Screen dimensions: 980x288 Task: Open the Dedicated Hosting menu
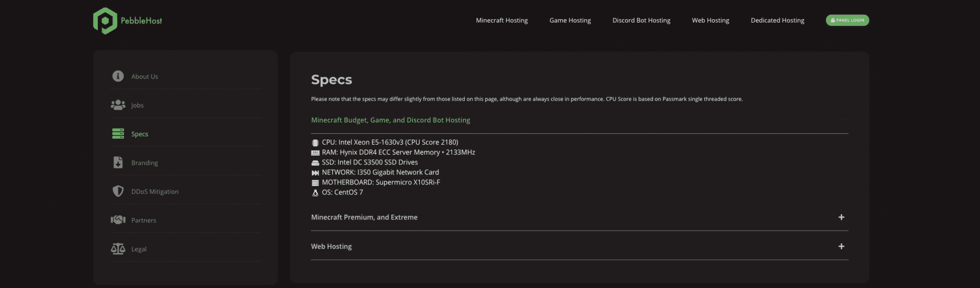pos(777,20)
